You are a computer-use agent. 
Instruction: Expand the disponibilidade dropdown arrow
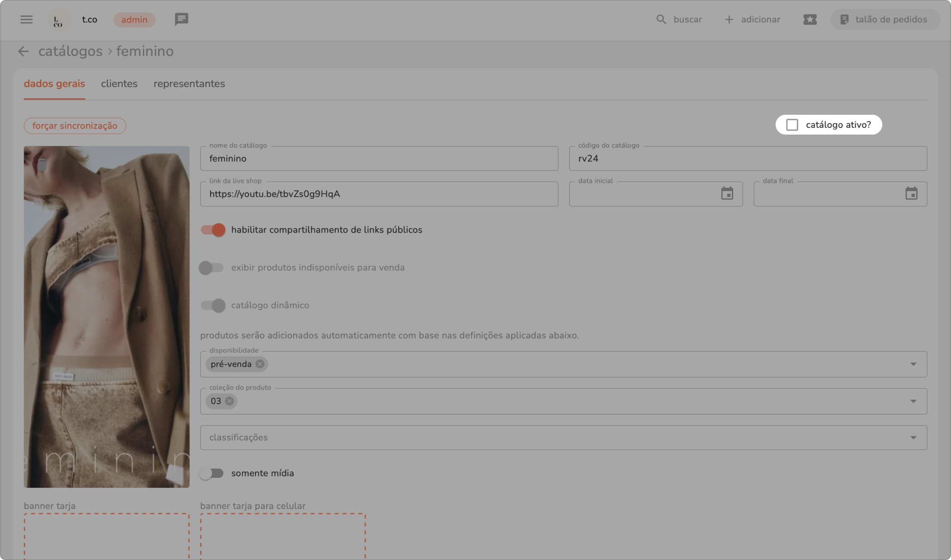pos(913,364)
